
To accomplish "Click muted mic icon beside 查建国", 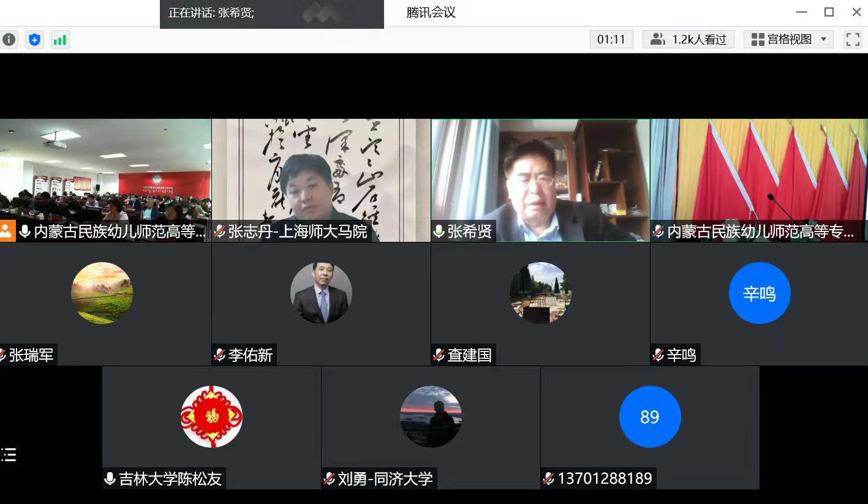I will tap(439, 355).
